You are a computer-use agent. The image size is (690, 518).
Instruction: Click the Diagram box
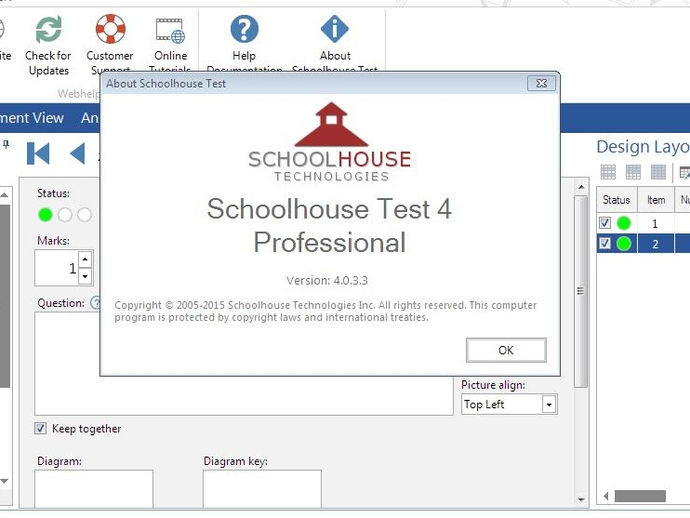click(94, 489)
